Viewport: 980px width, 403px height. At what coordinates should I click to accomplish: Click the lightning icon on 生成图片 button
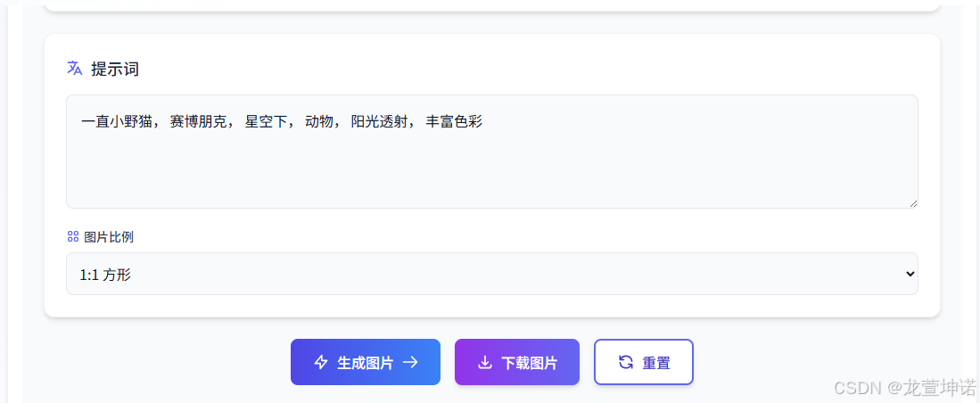321,362
